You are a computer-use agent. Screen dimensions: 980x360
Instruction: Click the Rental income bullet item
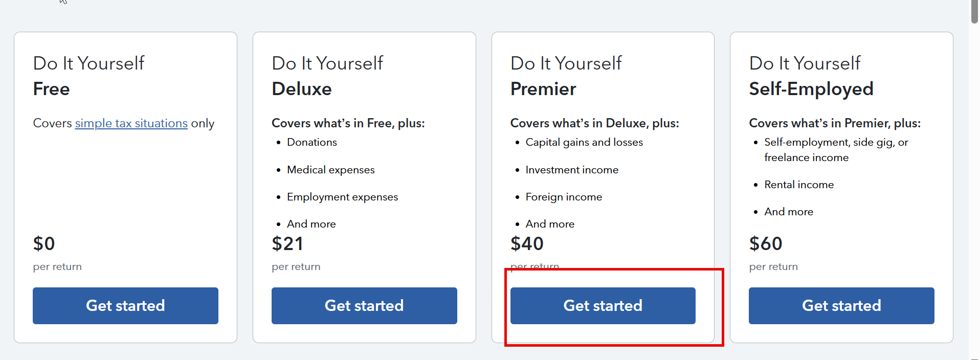pos(799,185)
